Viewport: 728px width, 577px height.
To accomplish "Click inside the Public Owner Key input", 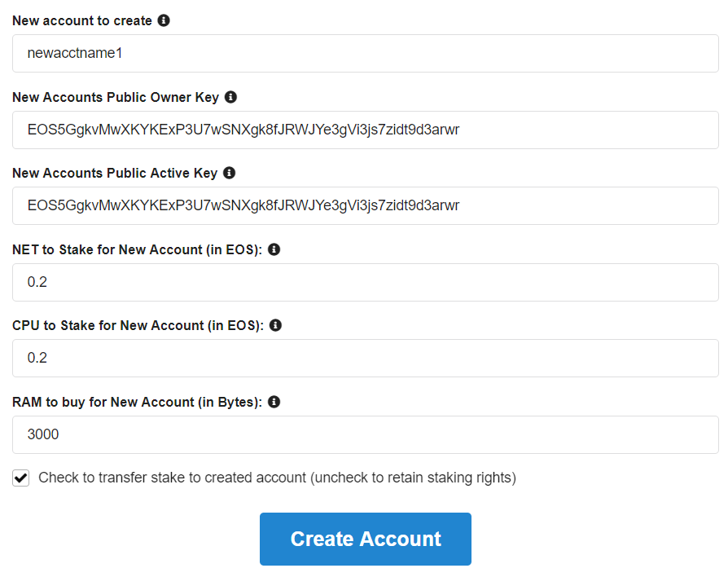I will pos(365,130).
